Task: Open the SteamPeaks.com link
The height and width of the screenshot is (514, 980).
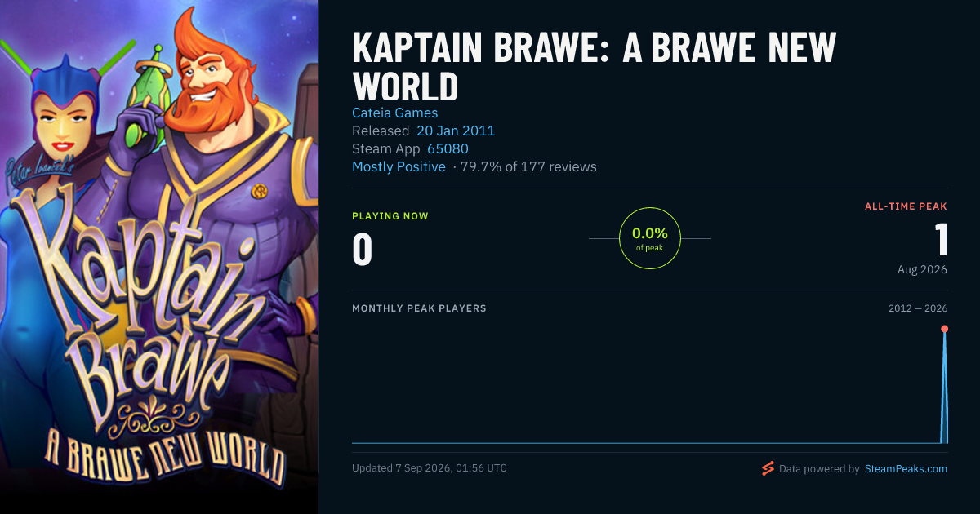Action: click(906, 469)
